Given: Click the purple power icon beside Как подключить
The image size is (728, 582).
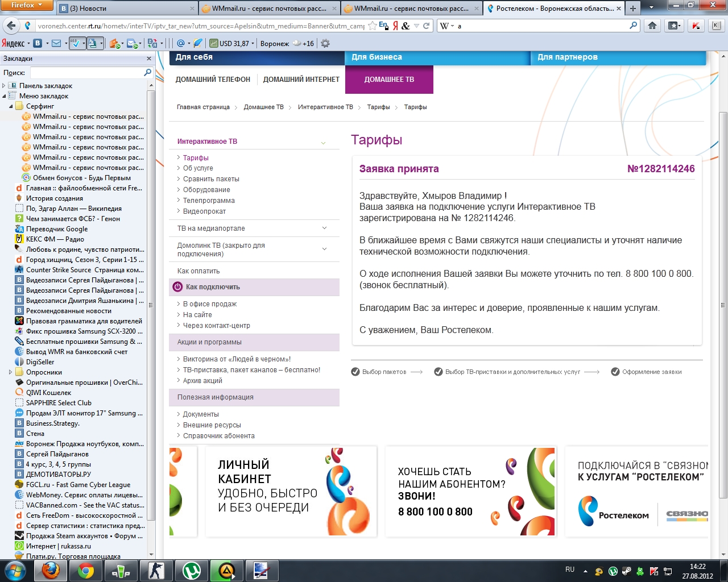Looking at the screenshot, I should pos(177,287).
